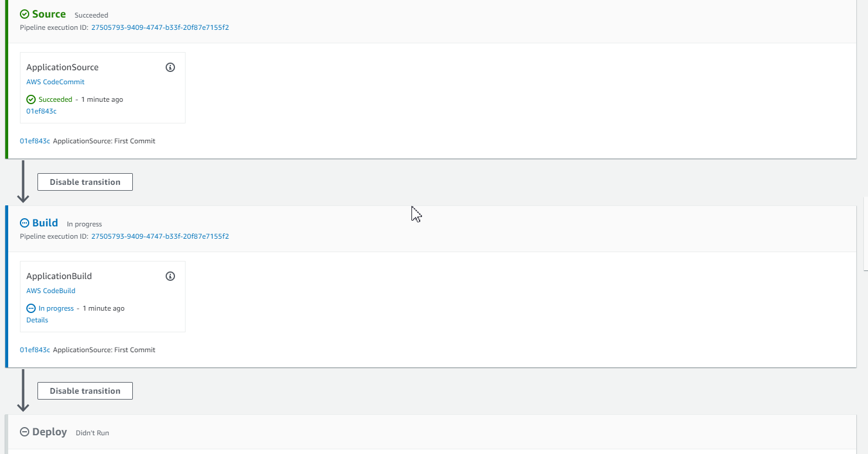
Task: Open Source stage pipeline execution ID link
Action: [160, 27]
